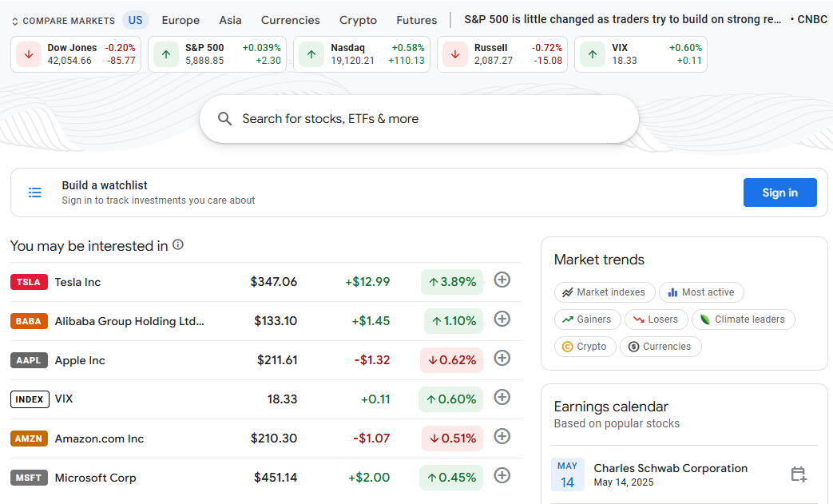Click the search magnifier icon
This screenshot has height=504, width=833.
(224, 119)
